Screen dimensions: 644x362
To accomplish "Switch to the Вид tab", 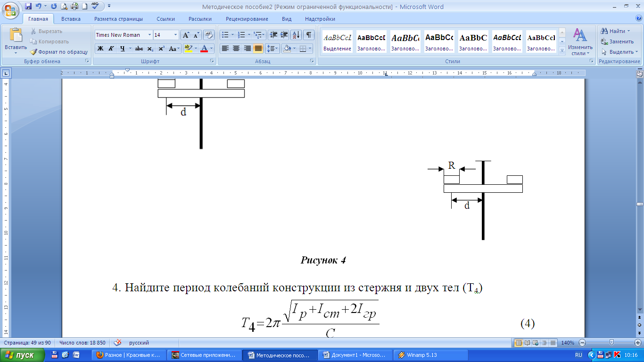I will 287,19.
